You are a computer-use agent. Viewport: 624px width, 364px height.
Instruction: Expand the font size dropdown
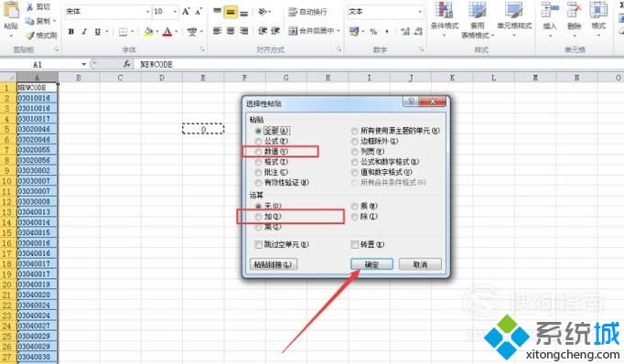pyautogui.click(x=175, y=12)
